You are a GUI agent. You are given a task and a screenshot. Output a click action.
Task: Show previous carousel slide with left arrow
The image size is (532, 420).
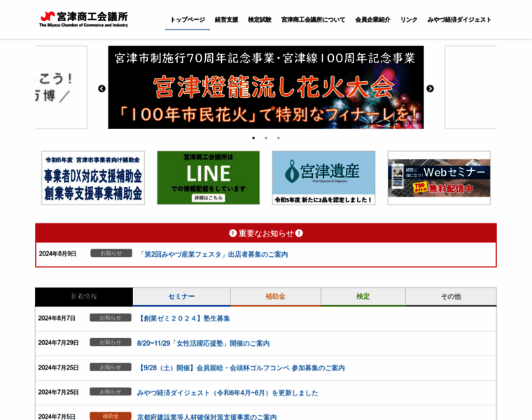click(x=101, y=88)
